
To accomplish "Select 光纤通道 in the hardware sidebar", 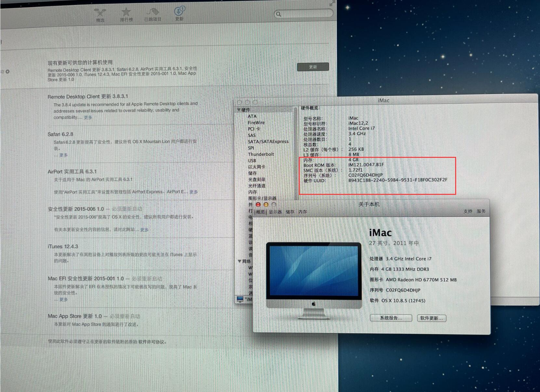I will (x=257, y=186).
